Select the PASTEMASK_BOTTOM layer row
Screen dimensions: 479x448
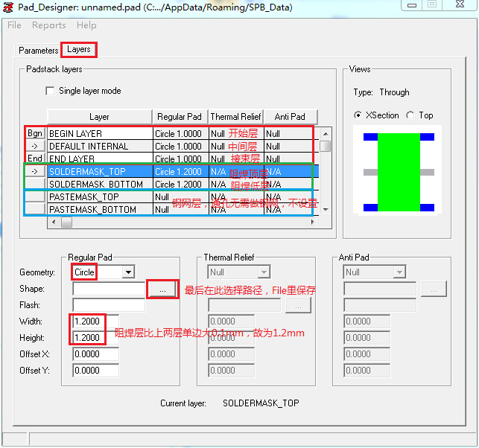[183, 209]
